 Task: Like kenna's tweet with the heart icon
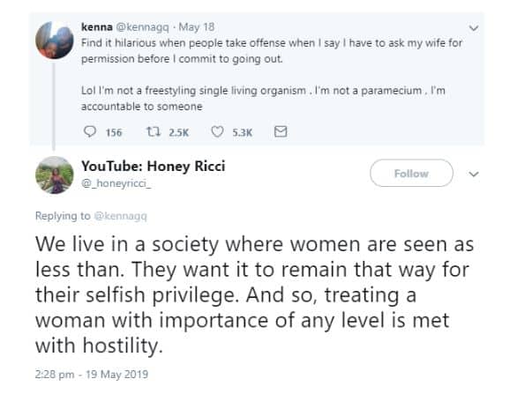(x=217, y=131)
